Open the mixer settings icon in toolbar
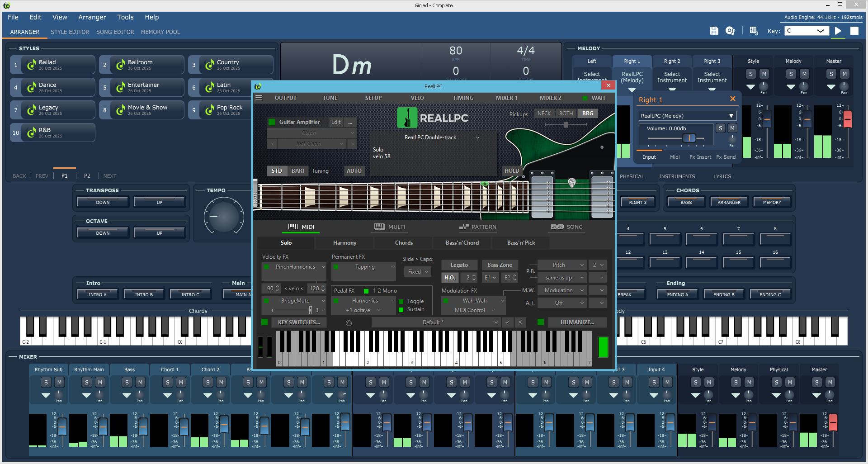 point(754,31)
